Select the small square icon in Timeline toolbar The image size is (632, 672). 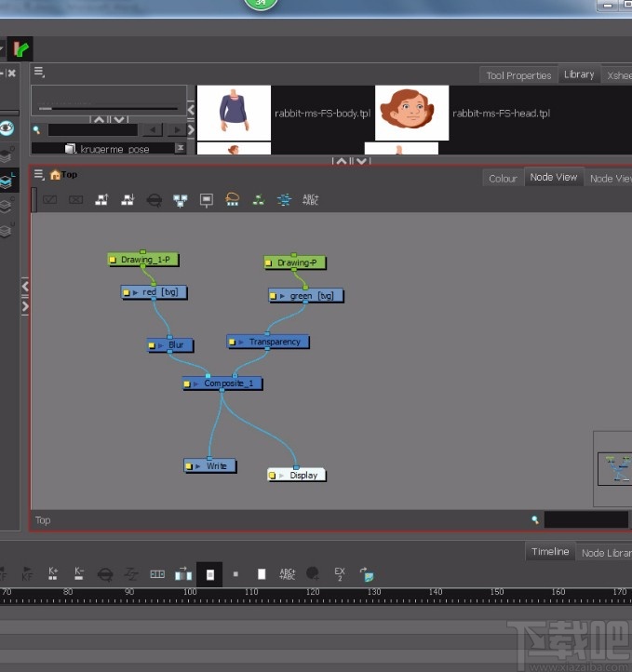click(x=235, y=574)
